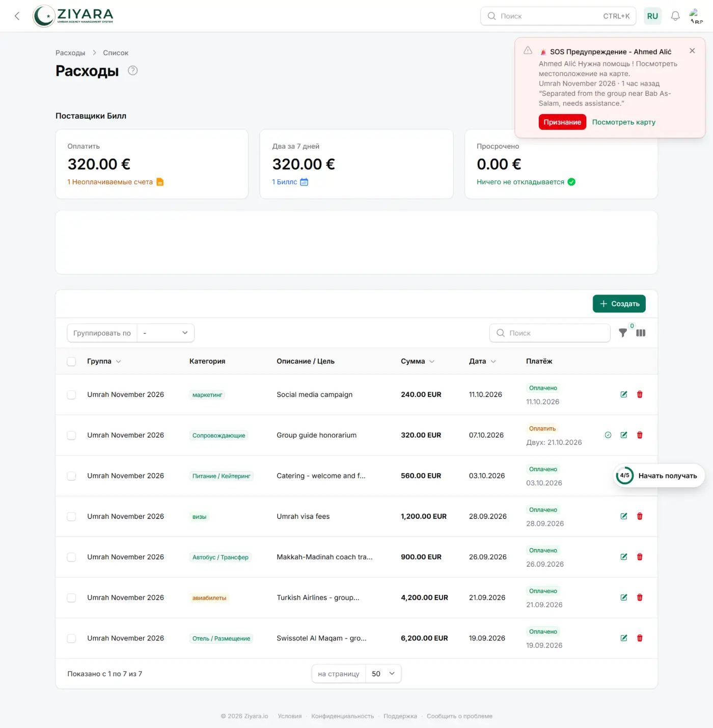Edit the Group guide honorarium expense

pos(624,435)
